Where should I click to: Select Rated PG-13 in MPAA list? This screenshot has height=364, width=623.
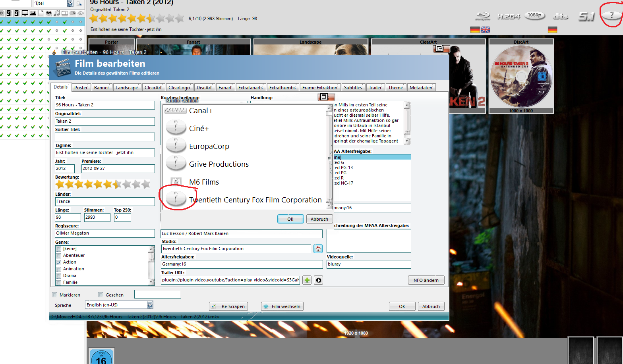tap(372, 168)
